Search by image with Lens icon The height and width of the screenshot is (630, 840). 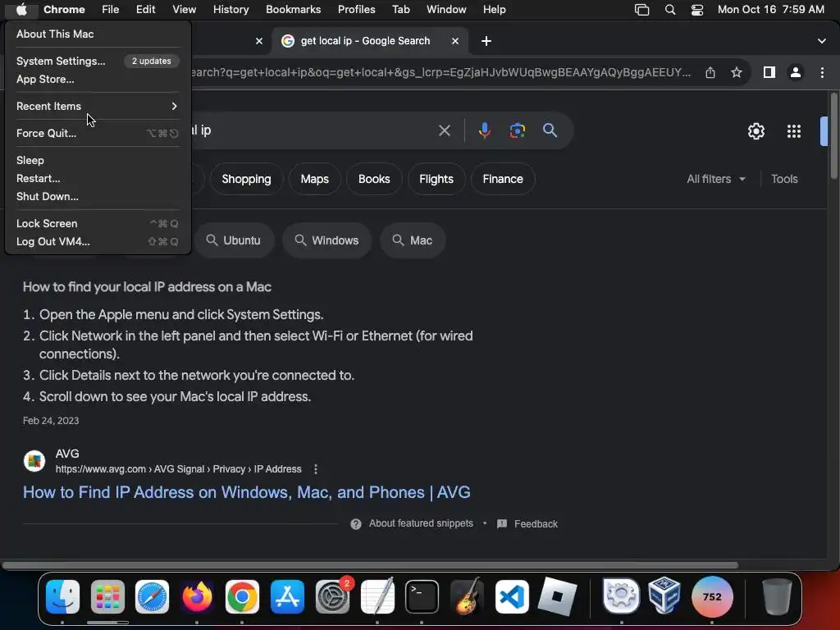[517, 130]
